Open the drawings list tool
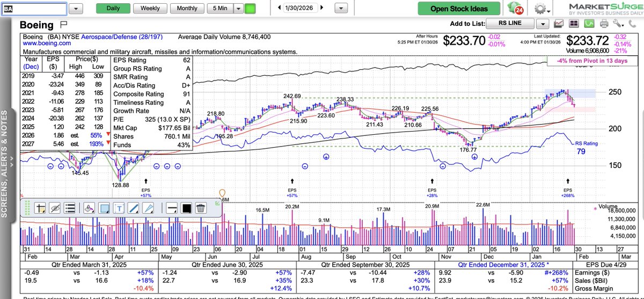Screen dimensions: 644x299 point(69,209)
